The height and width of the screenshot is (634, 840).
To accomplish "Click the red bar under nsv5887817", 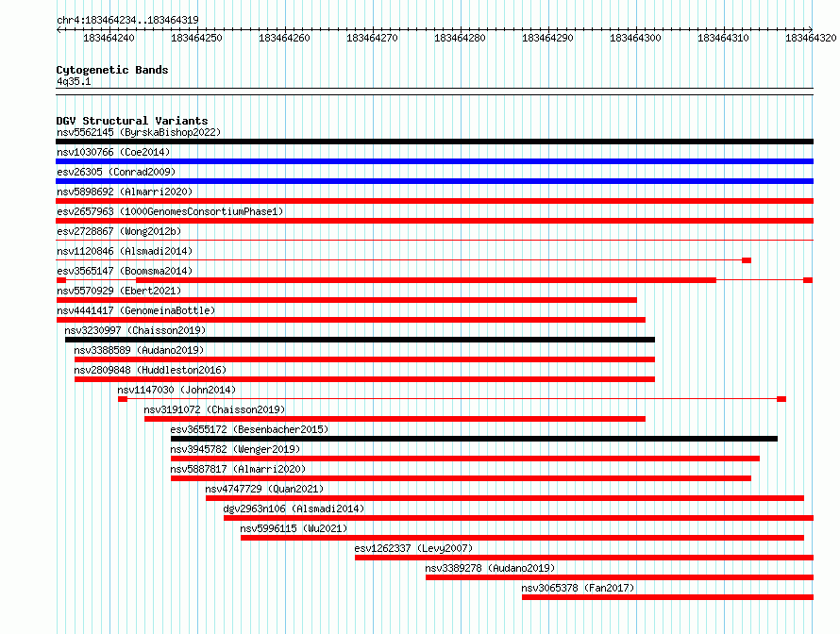I will [461, 478].
